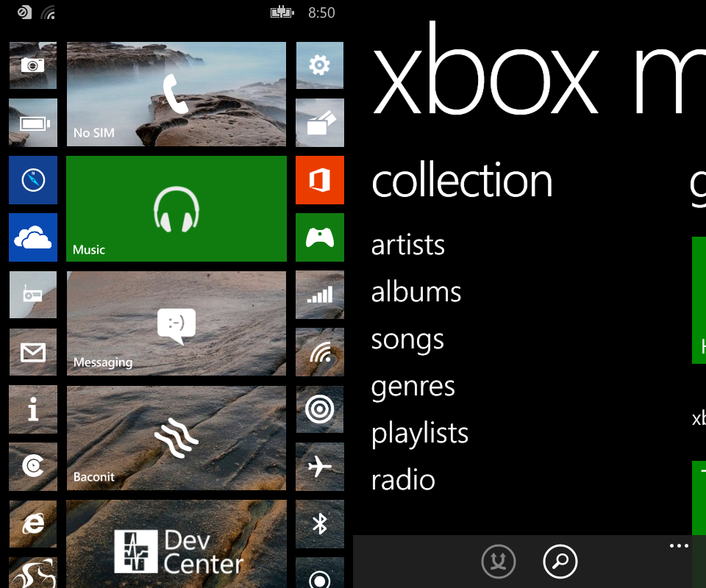Viewport: 706px width, 588px height.
Task: Select playlists in collection
Action: pyautogui.click(x=420, y=434)
